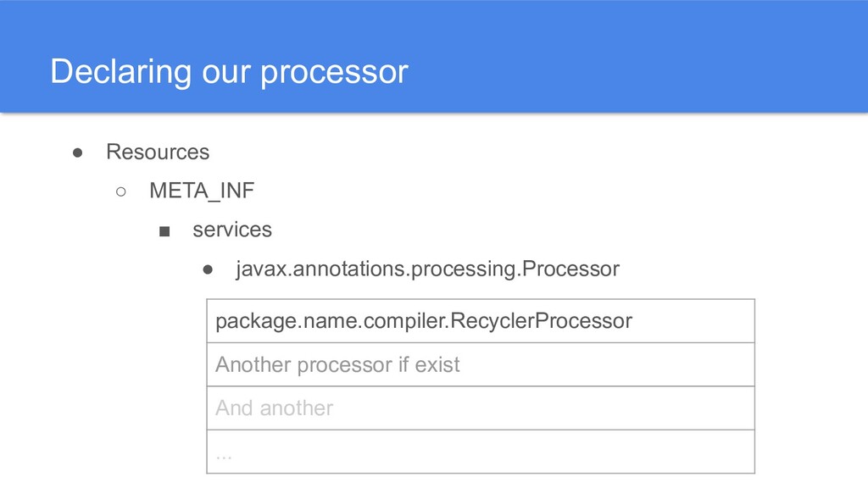868x488 pixels.
Task: Click the 'Another processor if exist' row
Action: click(480, 364)
